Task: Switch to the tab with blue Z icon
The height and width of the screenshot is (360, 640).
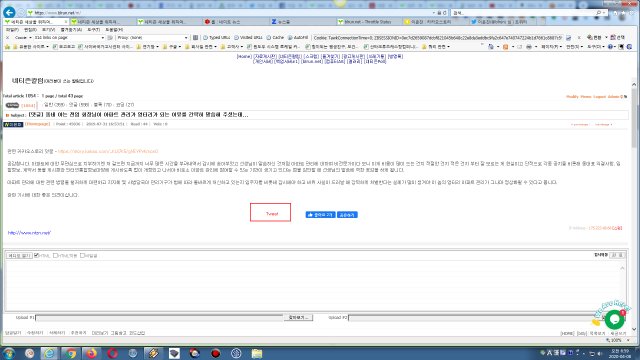Action: point(303,22)
